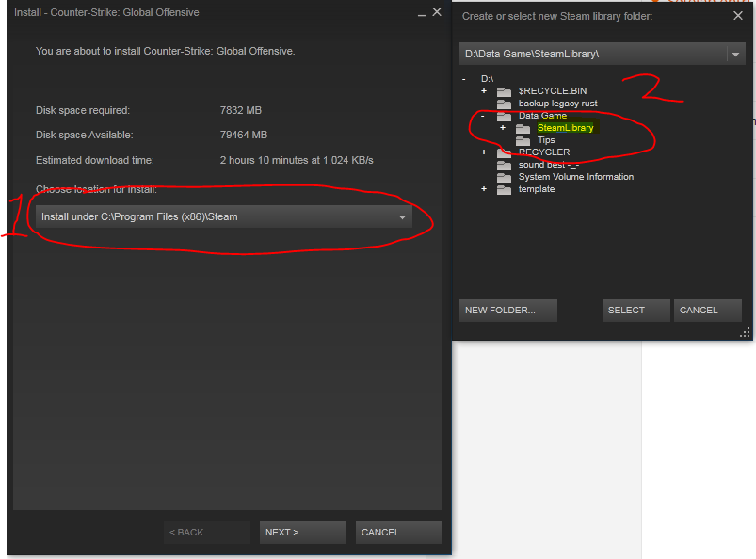Select the System Volume Information folder
The image size is (756, 559).
click(x=575, y=177)
